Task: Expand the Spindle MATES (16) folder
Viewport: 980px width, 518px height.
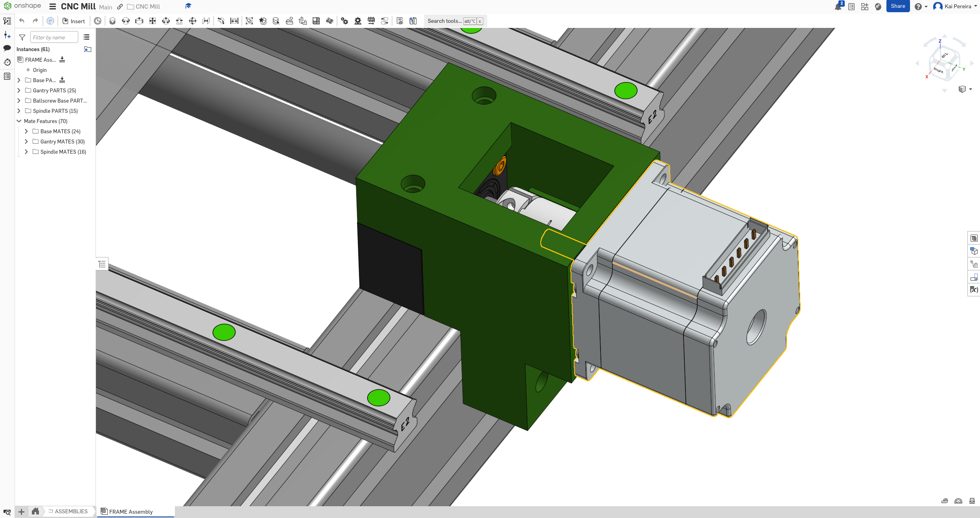Action: (26, 152)
